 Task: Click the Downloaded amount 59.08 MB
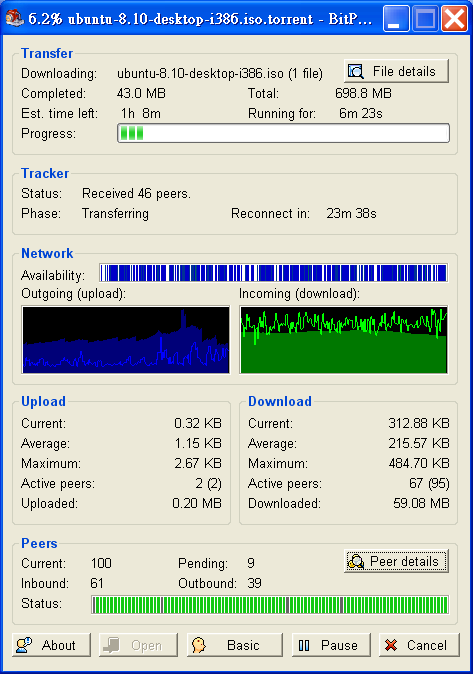421,503
